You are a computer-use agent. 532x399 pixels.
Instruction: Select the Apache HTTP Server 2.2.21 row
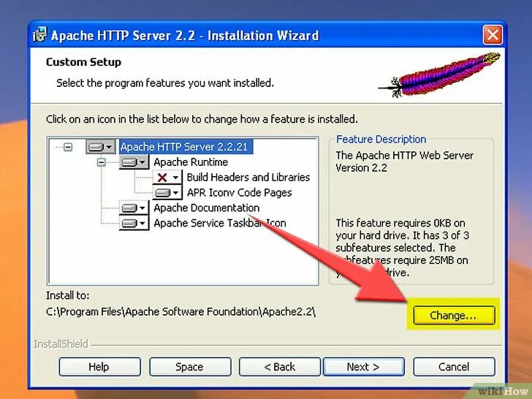186,147
